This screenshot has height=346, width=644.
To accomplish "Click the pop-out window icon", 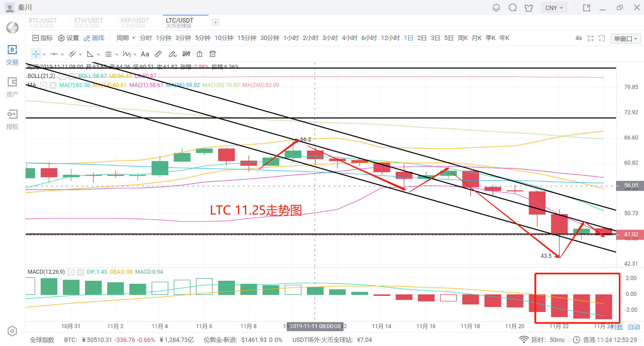I will point(587,7).
